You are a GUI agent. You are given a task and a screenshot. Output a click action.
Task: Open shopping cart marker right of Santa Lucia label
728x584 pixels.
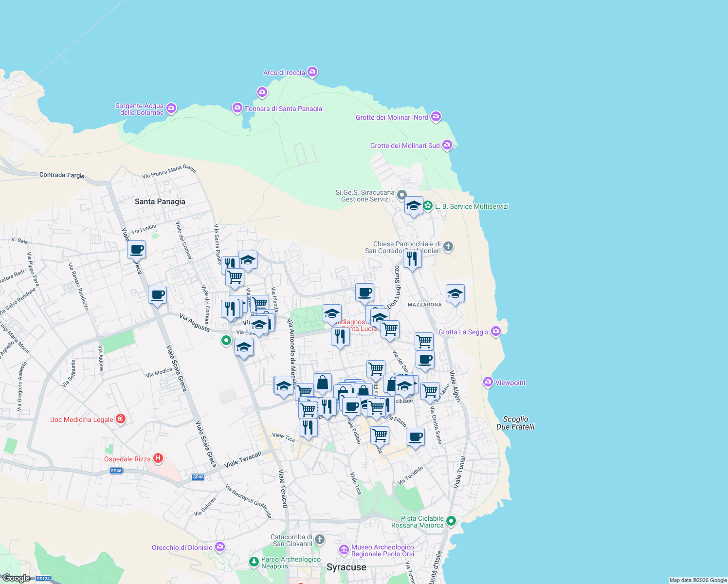pos(390,330)
